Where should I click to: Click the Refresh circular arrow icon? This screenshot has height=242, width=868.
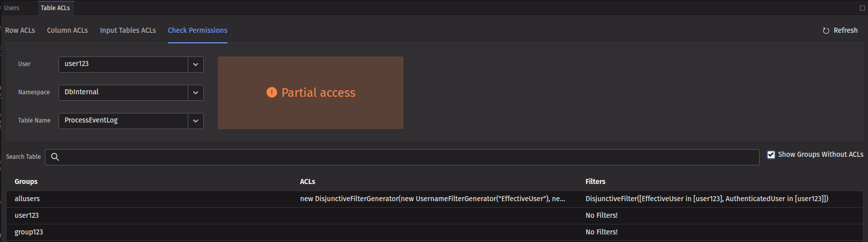(x=826, y=31)
